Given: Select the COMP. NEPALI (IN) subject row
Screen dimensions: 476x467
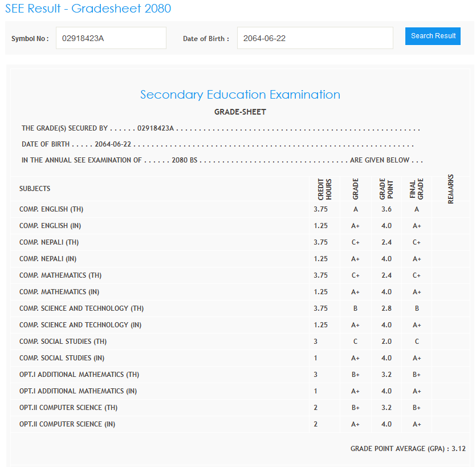Looking at the screenshot, I should pos(48,259).
